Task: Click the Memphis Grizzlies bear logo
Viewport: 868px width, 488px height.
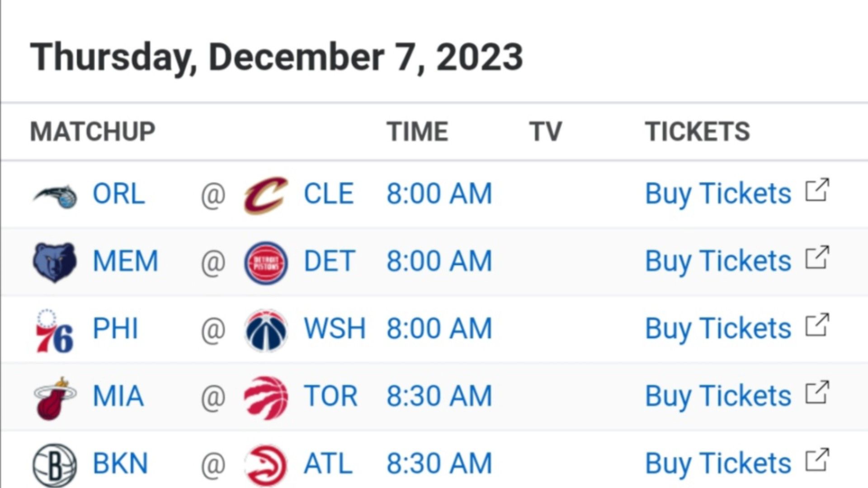Action: point(55,262)
